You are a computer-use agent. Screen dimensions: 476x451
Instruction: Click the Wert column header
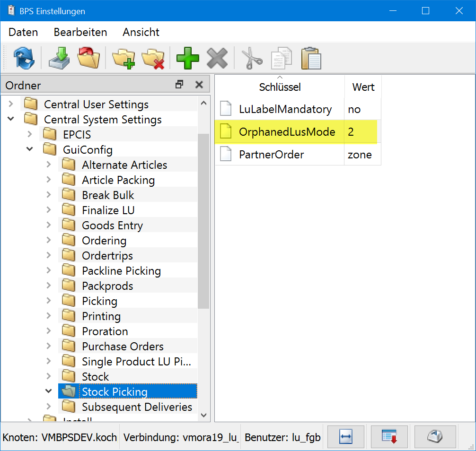point(363,87)
